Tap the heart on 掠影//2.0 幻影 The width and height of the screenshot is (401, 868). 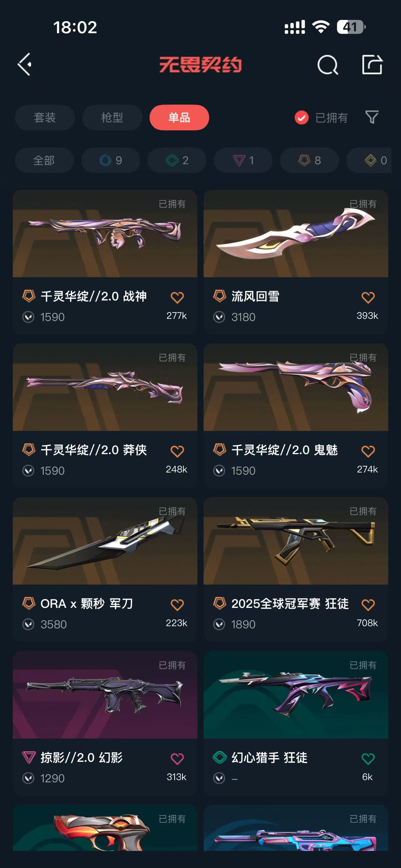point(177,759)
